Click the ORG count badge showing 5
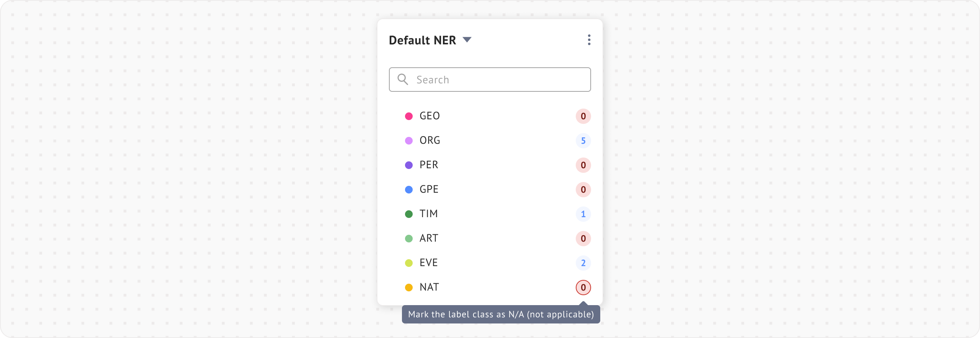The image size is (980, 338). (583, 141)
